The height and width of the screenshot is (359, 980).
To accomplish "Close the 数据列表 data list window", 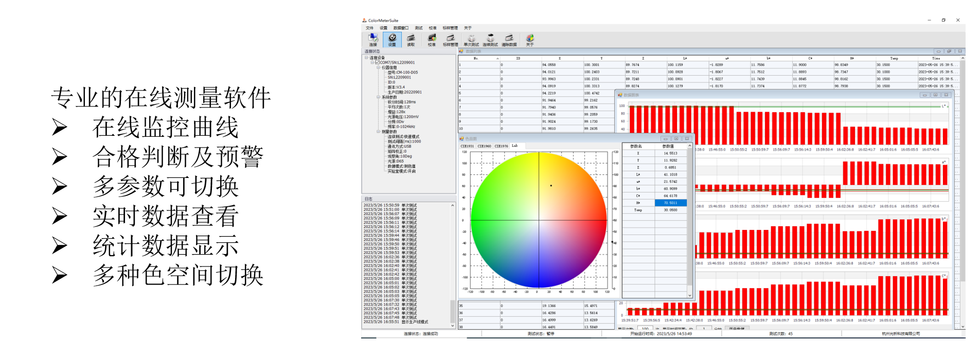I will (x=960, y=51).
